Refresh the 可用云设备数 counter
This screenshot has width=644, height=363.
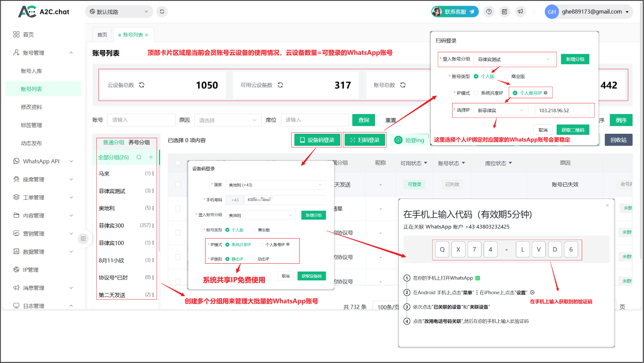tap(280, 85)
